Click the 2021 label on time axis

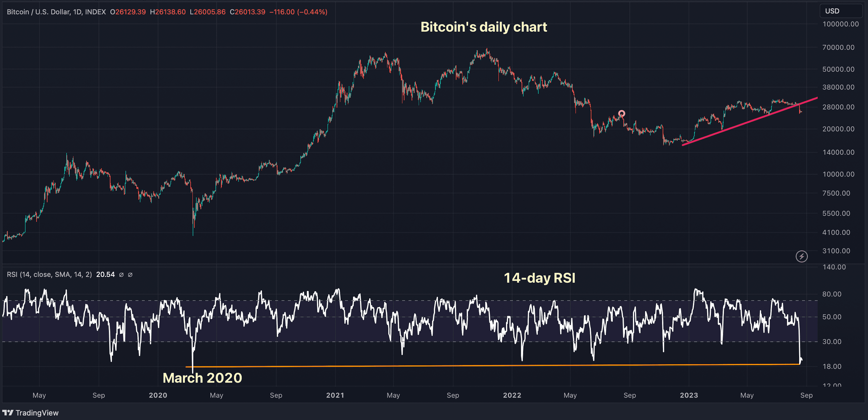coord(335,395)
